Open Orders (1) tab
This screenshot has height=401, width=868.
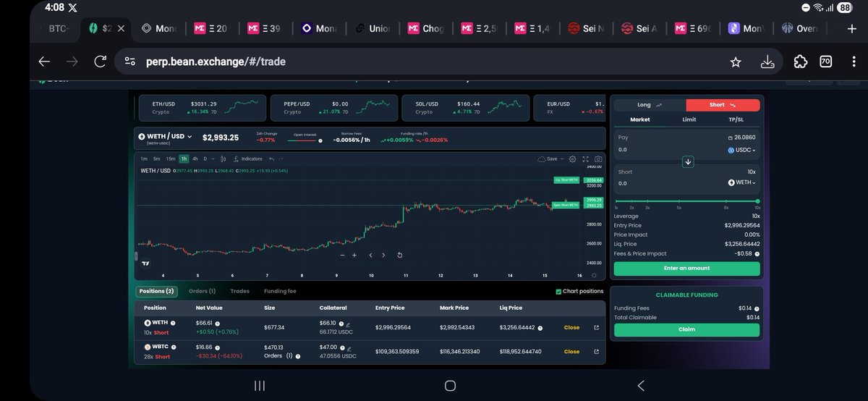(x=202, y=291)
